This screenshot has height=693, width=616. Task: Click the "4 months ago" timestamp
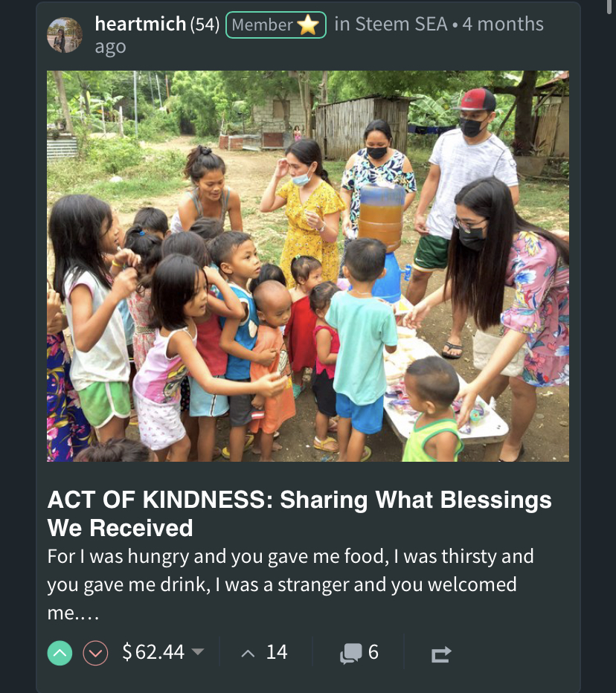(x=502, y=25)
